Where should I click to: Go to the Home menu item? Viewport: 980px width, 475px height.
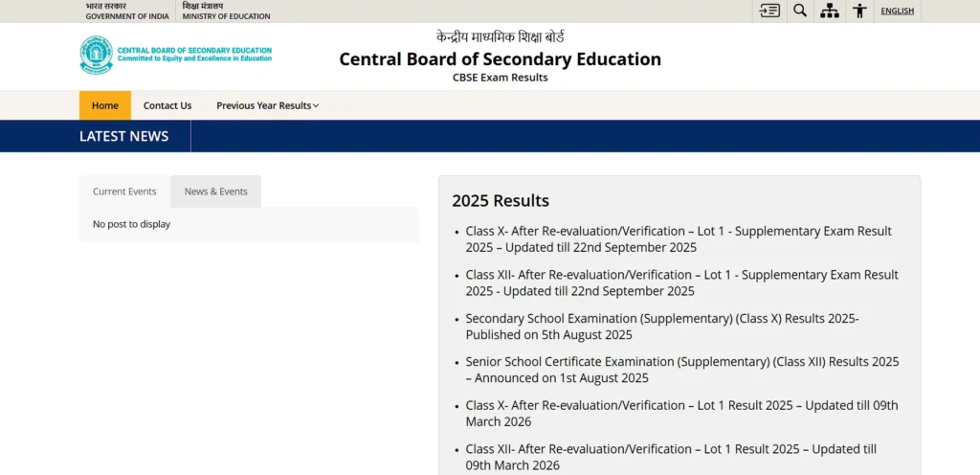pyautogui.click(x=105, y=105)
